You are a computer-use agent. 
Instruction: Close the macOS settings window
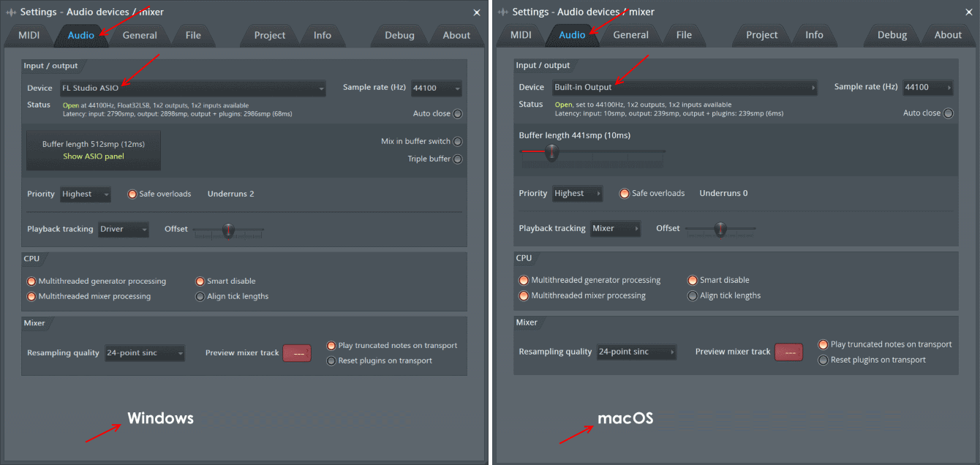[x=968, y=12]
